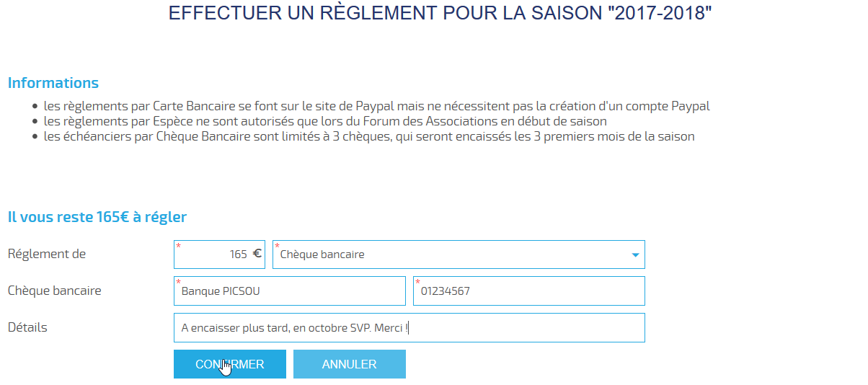Click the 'Détails' row label
This screenshot has height=385, width=868.
click(x=27, y=327)
